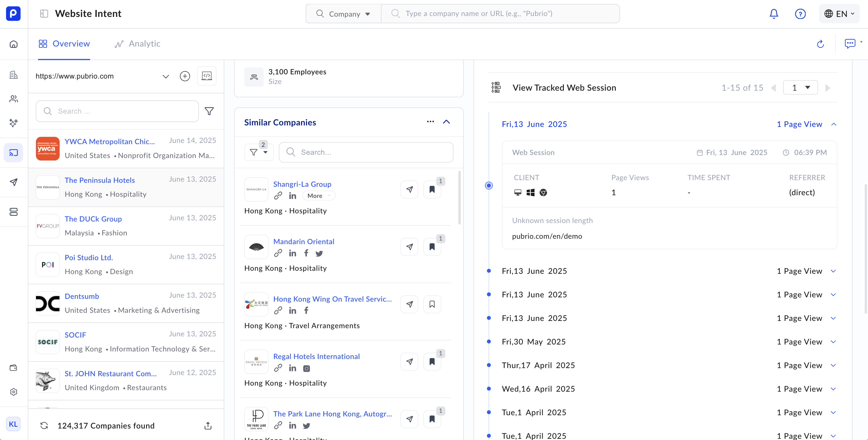The width and height of the screenshot is (868, 440).
Task: Open the Company search type dropdown
Action: pos(343,14)
